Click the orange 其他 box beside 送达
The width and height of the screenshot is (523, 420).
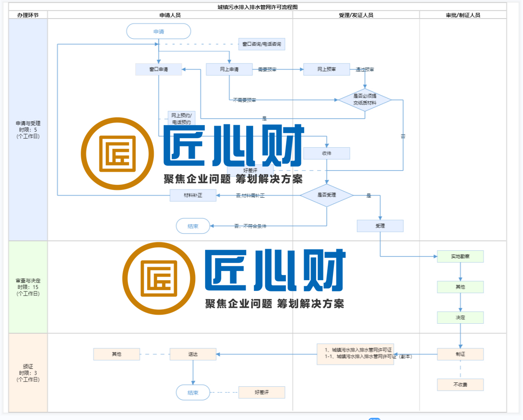(x=117, y=354)
